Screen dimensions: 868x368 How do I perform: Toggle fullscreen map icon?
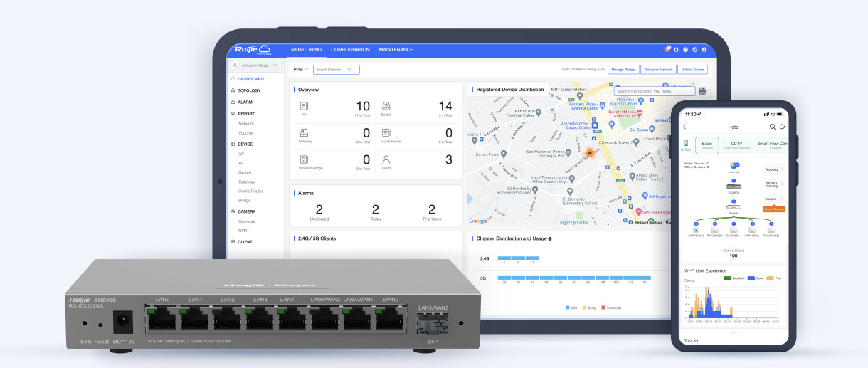pyautogui.click(x=703, y=91)
